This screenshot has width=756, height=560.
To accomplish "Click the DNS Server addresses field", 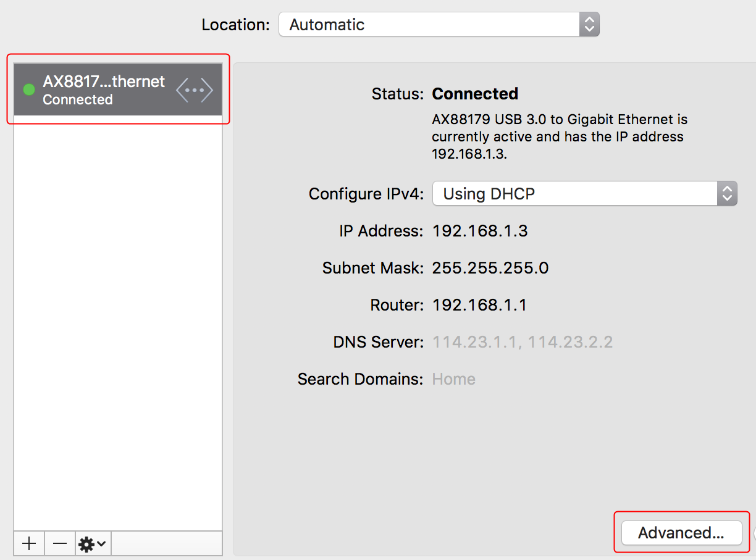I will (522, 342).
